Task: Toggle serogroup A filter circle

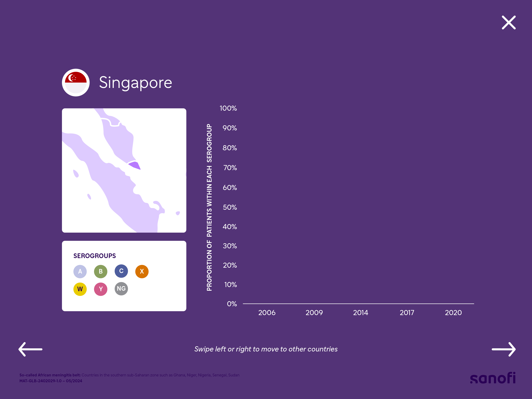Action: click(x=80, y=271)
